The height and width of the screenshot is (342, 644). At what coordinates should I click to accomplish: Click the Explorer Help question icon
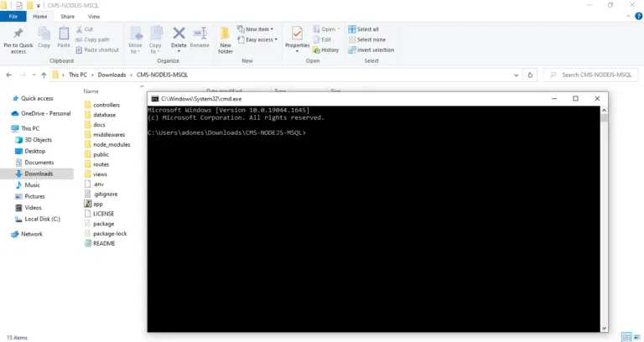(x=639, y=16)
